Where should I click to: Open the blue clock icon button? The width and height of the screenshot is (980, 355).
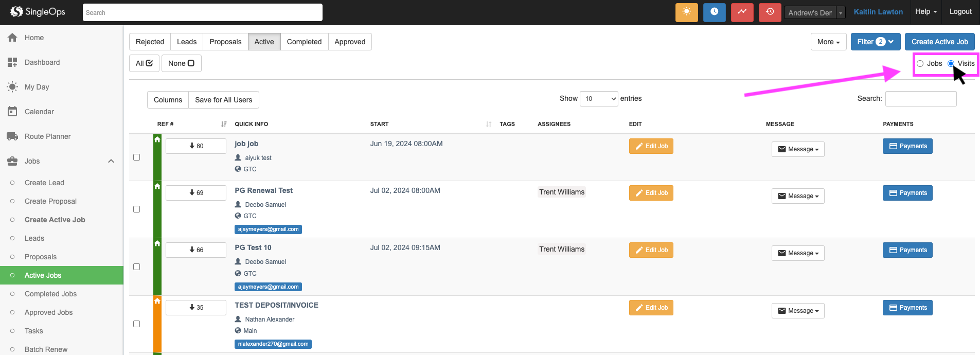point(714,12)
